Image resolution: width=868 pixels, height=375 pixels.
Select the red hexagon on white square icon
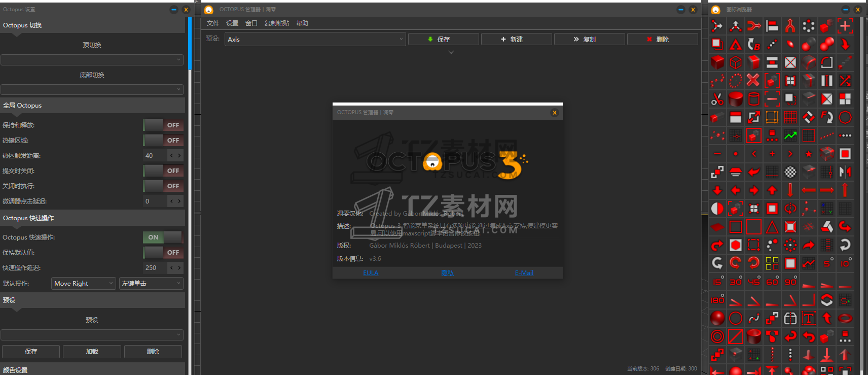[736, 245]
